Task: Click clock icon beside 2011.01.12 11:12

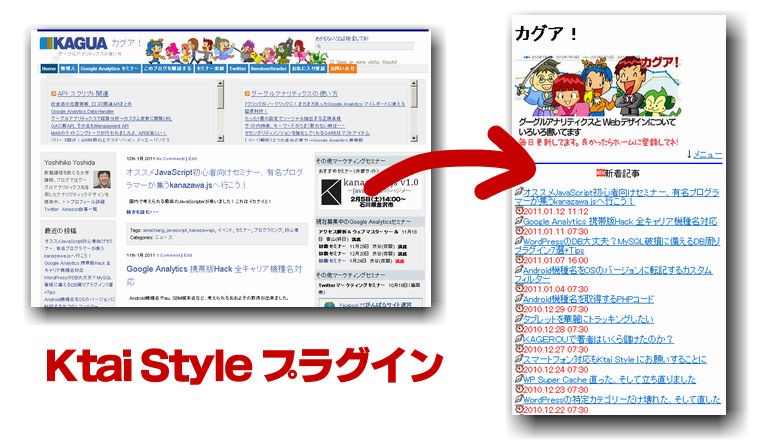Action: tap(519, 211)
